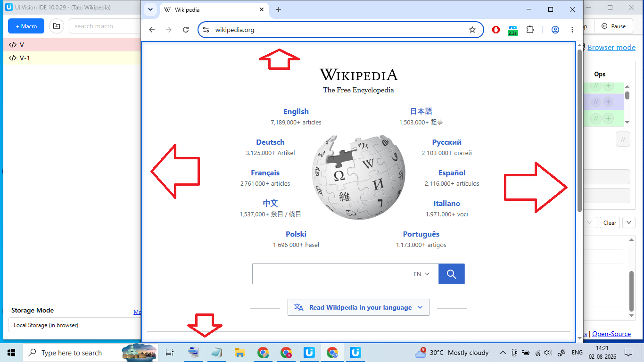Image resolution: width=644 pixels, height=362 pixels.
Task: Click the extension icon with 2.3s badge
Action: point(512,31)
